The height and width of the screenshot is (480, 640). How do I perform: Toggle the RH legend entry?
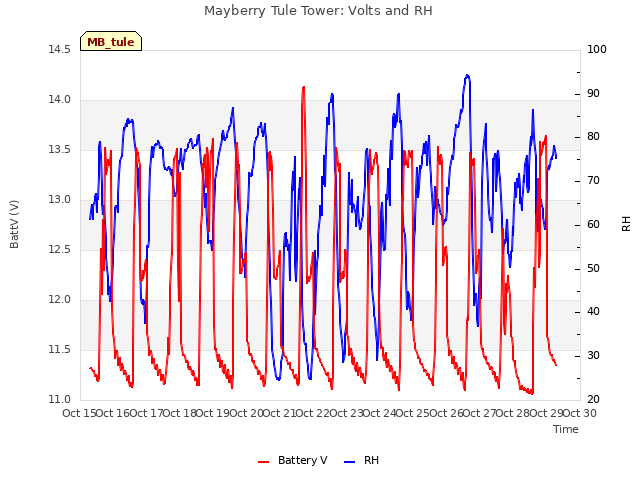pos(361,460)
